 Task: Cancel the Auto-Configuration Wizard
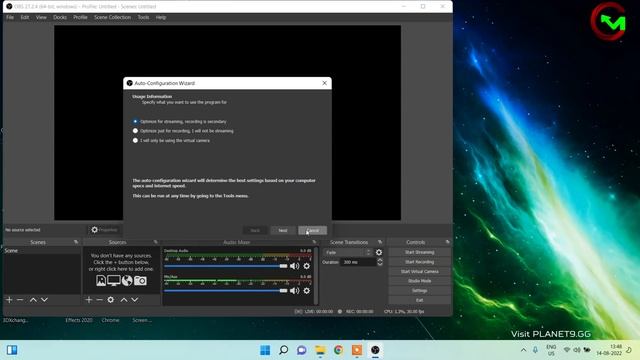312,231
